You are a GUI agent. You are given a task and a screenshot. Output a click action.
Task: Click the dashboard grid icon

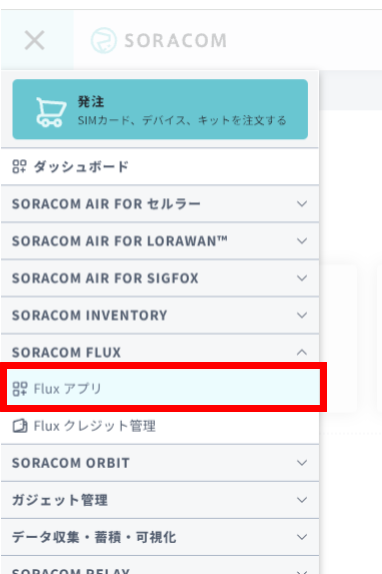point(19,167)
